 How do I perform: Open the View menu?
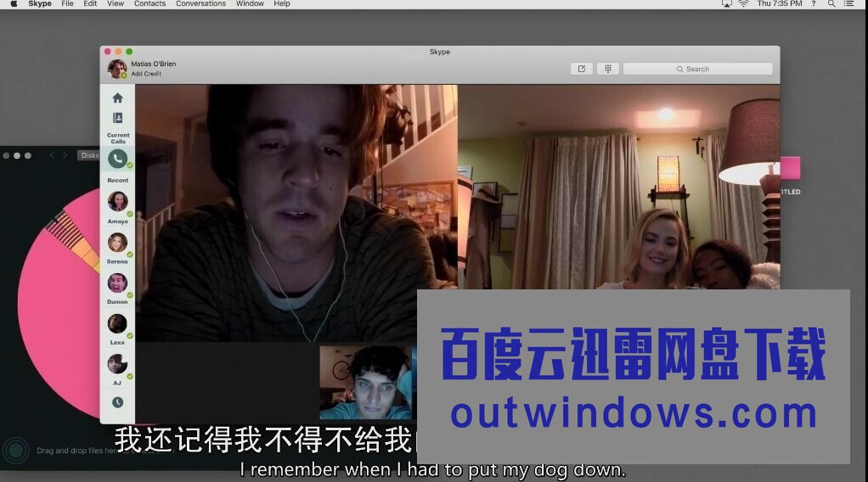point(116,3)
